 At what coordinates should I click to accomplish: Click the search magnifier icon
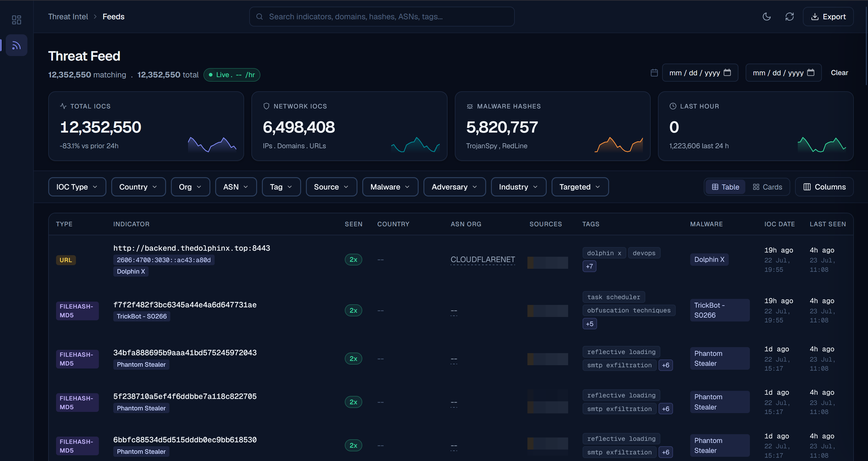tap(259, 17)
